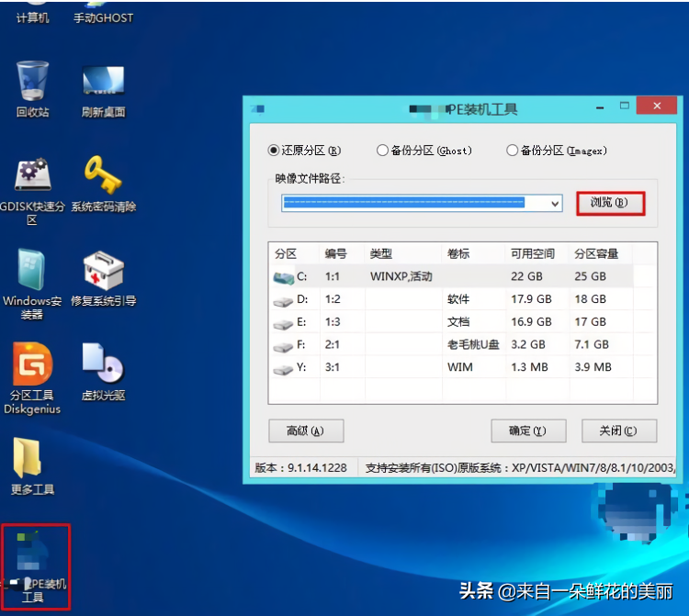Select 备份分区 (Imagex) radio option
The image size is (689, 616).
pyautogui.click(x=557, y=151)
